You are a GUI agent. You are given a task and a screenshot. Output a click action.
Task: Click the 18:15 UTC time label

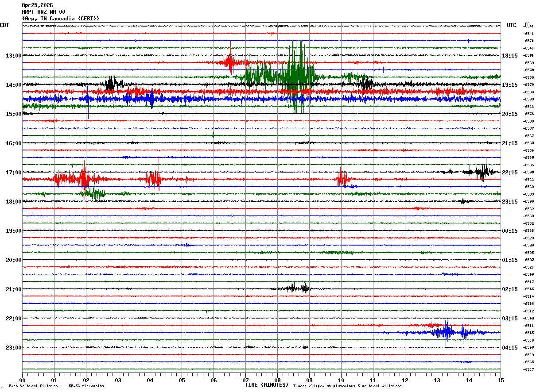(509, 56)
